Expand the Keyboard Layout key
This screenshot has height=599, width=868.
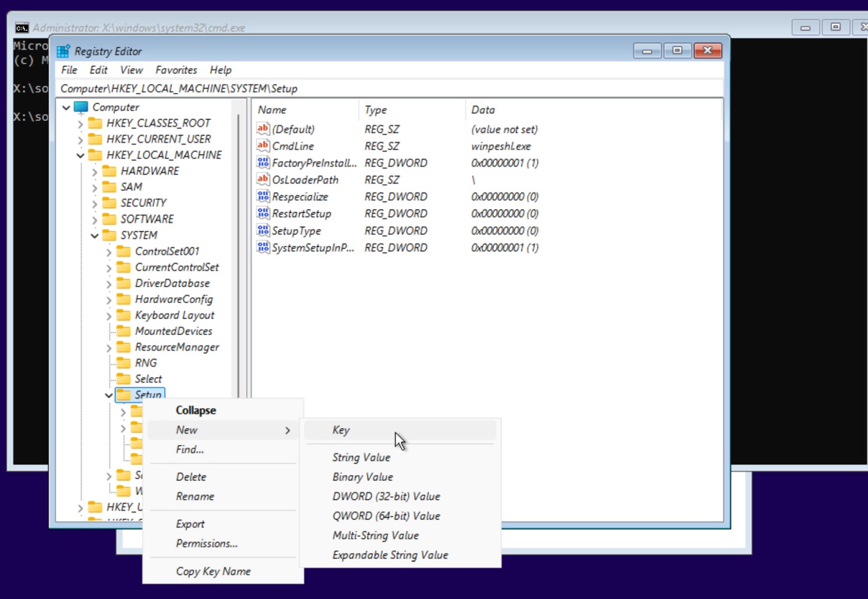tap(109, 316)
